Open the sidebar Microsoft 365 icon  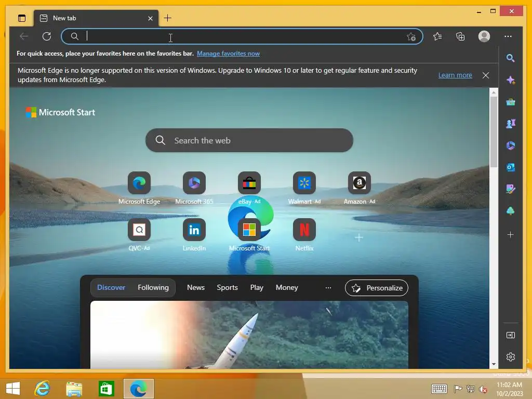pyautogui.click(x=511, y=145)
